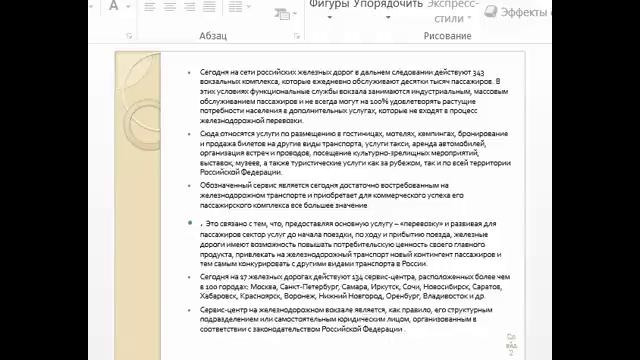Click the convert to SmartArt icon
640x360 pixels.
tap(282, 14)
